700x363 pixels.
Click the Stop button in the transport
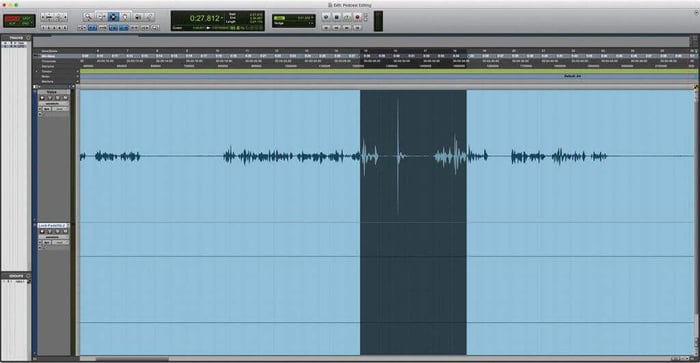337,17
